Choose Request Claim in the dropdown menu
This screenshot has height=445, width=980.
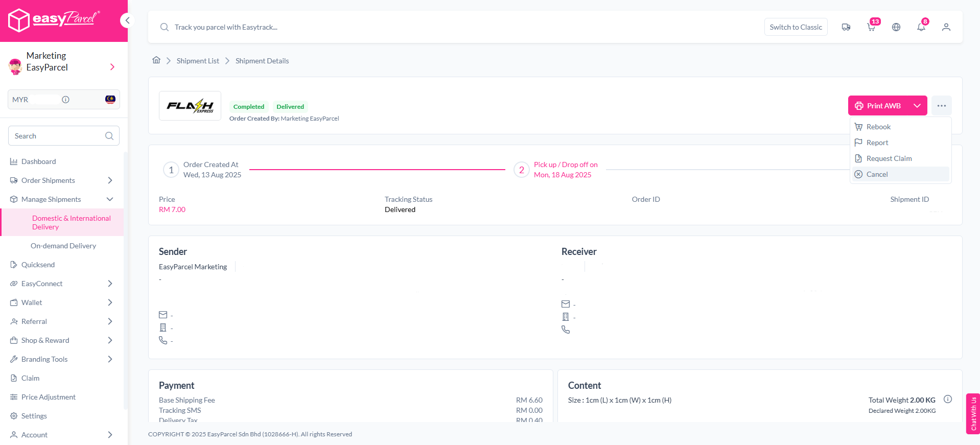coord(889,158)
